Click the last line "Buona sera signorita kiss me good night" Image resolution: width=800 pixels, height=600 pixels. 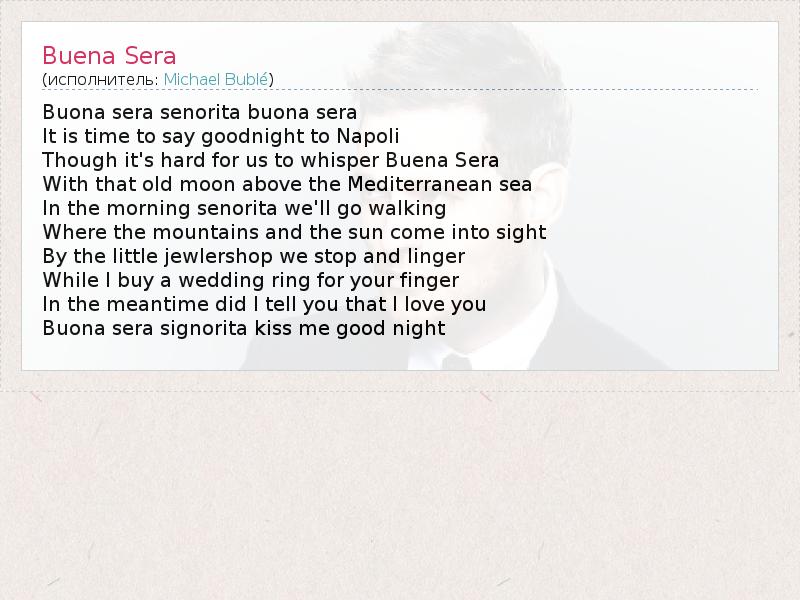pos(244,328)
